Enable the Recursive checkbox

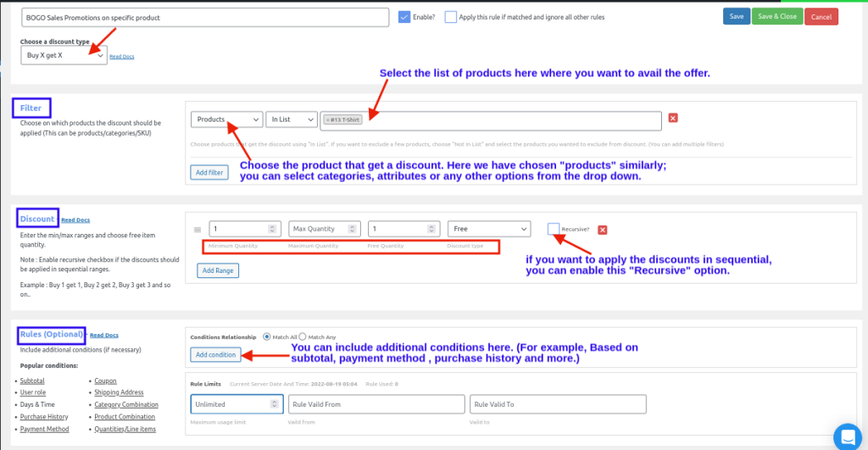click(x=553, y=229)
